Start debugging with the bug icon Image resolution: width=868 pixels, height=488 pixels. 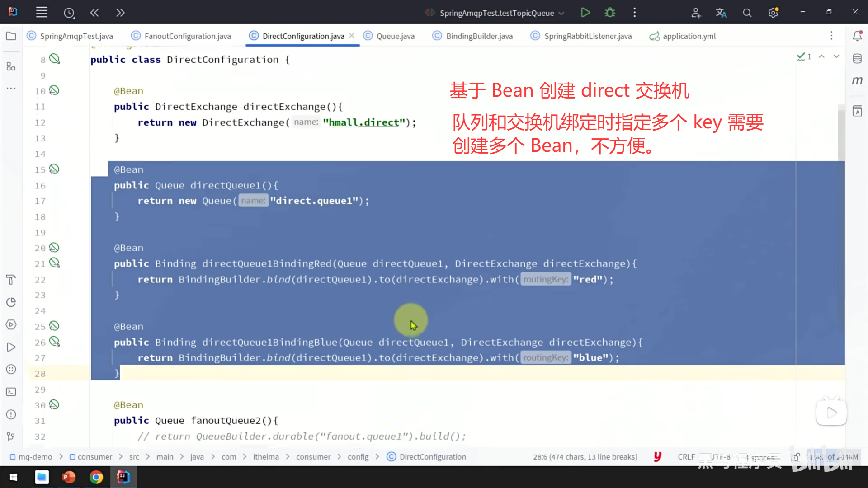point(610,13)
